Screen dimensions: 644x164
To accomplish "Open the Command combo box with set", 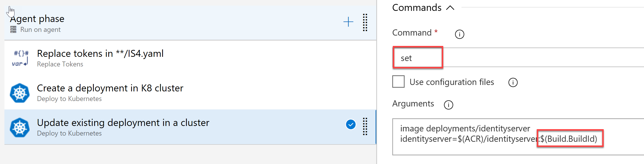I will [518, 58].
